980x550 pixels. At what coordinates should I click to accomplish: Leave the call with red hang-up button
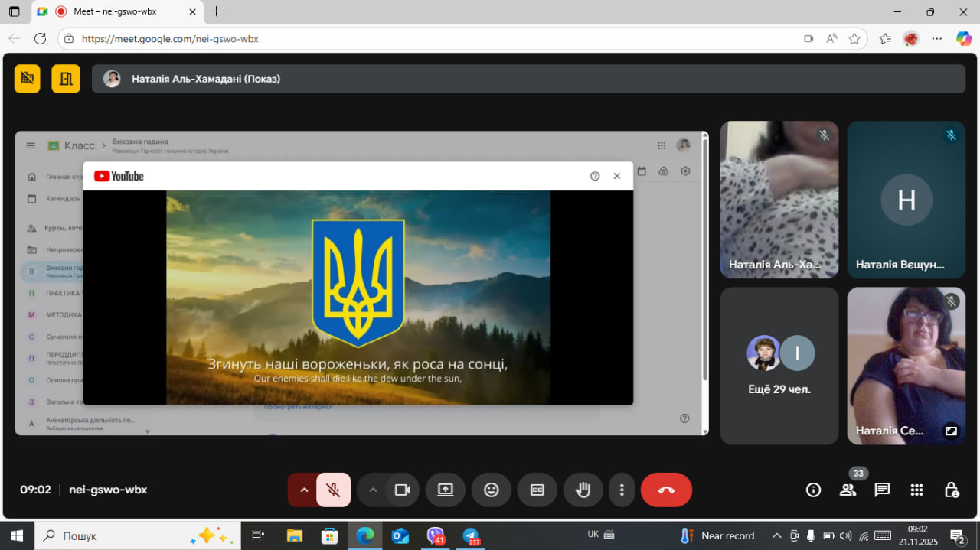(666, 490)
